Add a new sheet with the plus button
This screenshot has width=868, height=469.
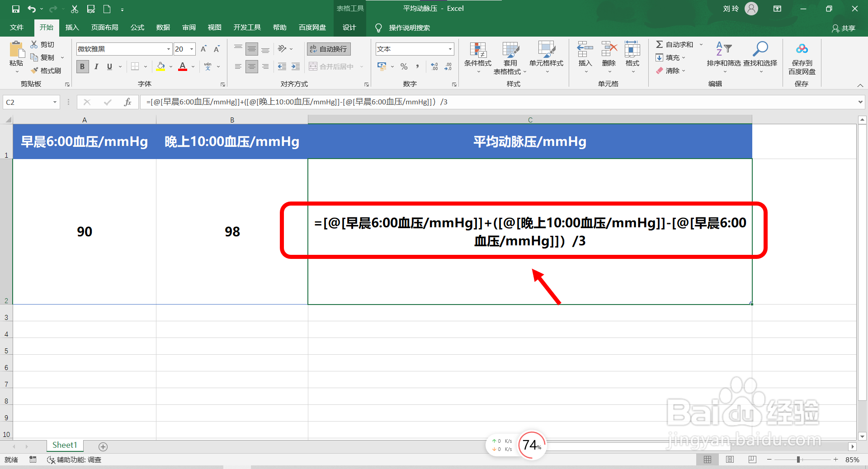click(103, 447)
